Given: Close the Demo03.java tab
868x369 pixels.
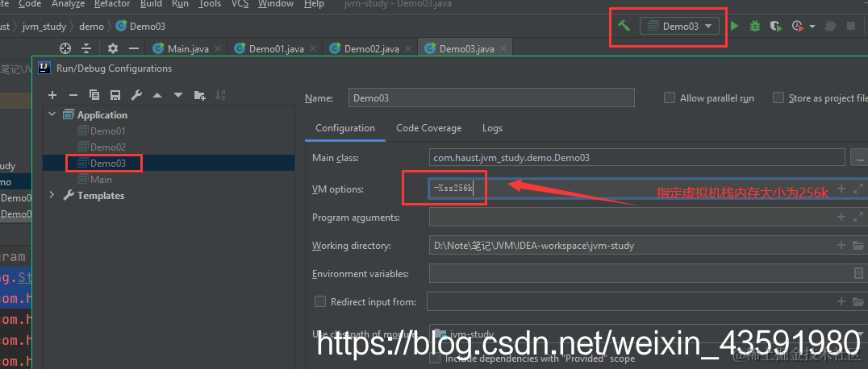Looking at the screenshot, I should (503, 48).
